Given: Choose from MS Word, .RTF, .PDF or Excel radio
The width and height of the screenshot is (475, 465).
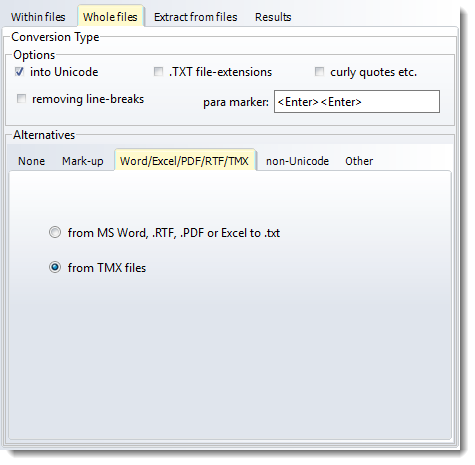Looking at the screenshot, I should tap(55, 232).
